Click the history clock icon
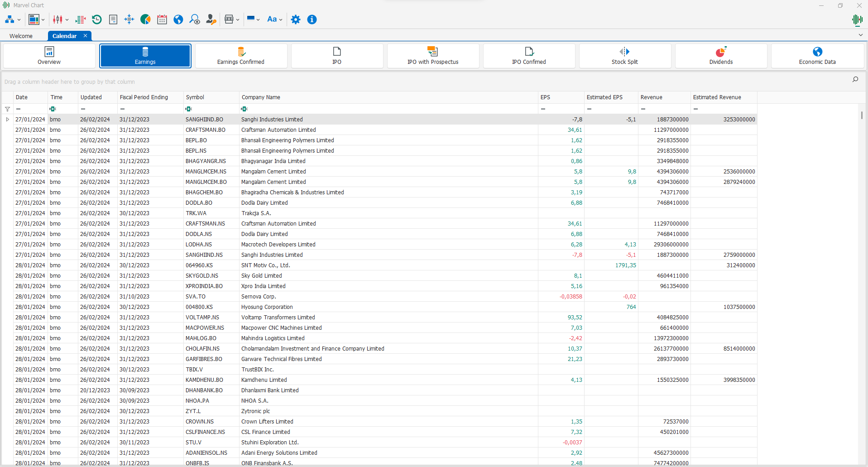868x467 pixels. tap(97, 19)
